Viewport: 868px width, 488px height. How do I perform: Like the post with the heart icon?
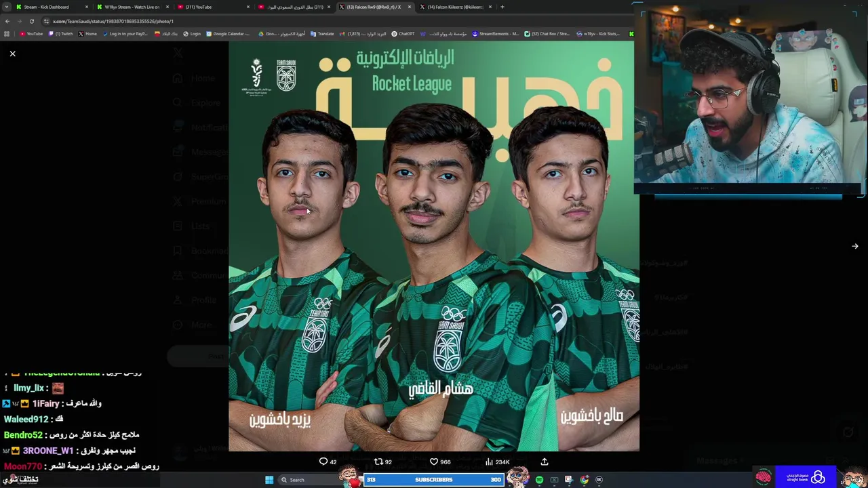(x=434, y=462)
